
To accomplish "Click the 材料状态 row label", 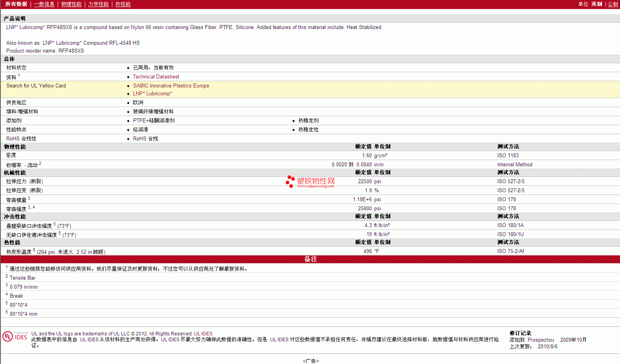I will (16, 68).
